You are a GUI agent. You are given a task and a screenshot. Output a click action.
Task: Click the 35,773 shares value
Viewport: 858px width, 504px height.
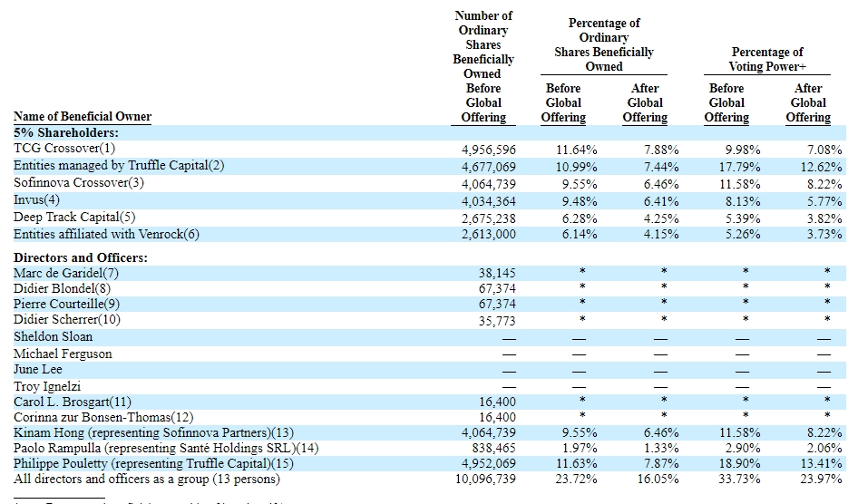click(x=497, y=321)
